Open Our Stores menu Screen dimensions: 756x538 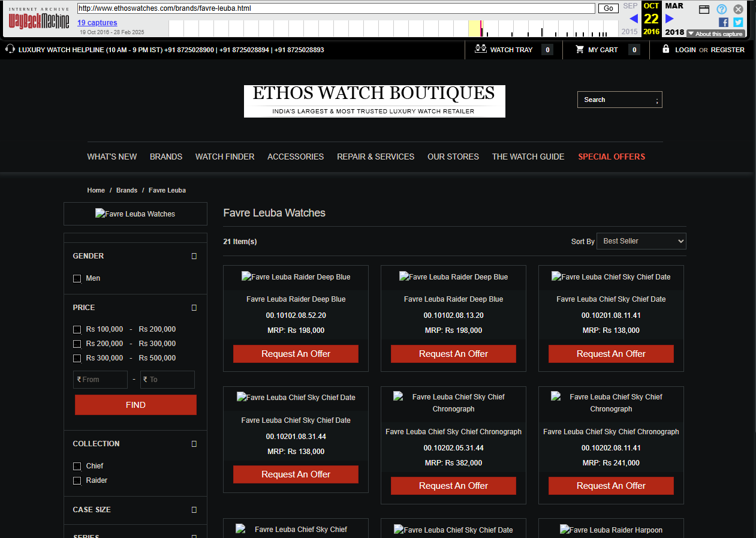tap(453, 157)
